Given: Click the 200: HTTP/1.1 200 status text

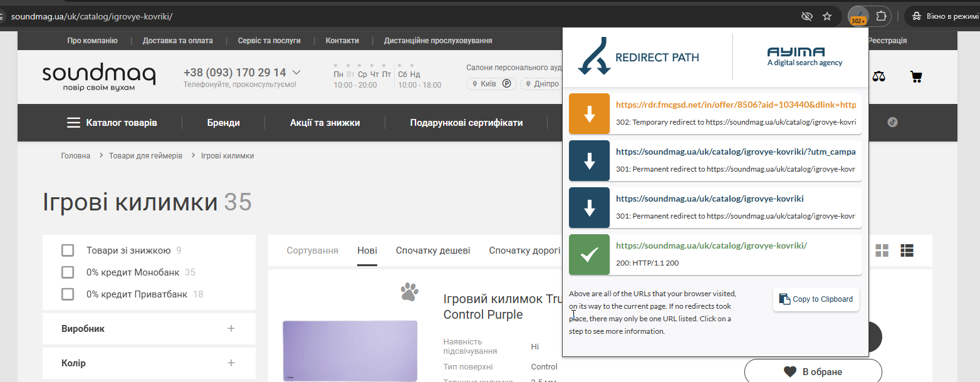Looking at the screenshot, I should (x=647, y=263).
